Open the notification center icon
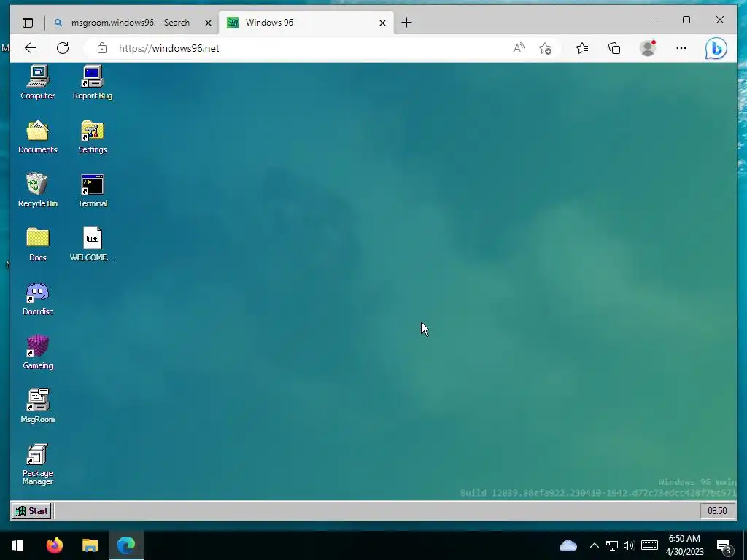The width and height of the screenshot is (747, 560). pos(724,545)
